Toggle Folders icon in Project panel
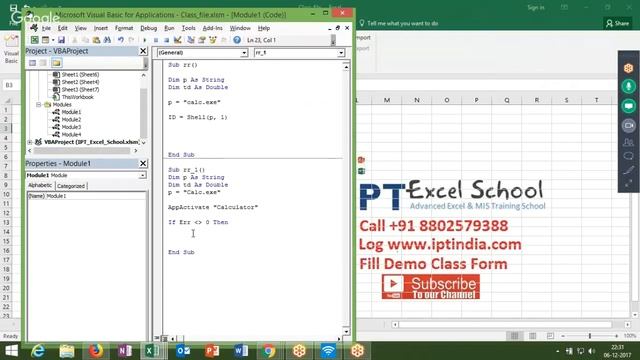640x360 pixels. pos(56,63)
